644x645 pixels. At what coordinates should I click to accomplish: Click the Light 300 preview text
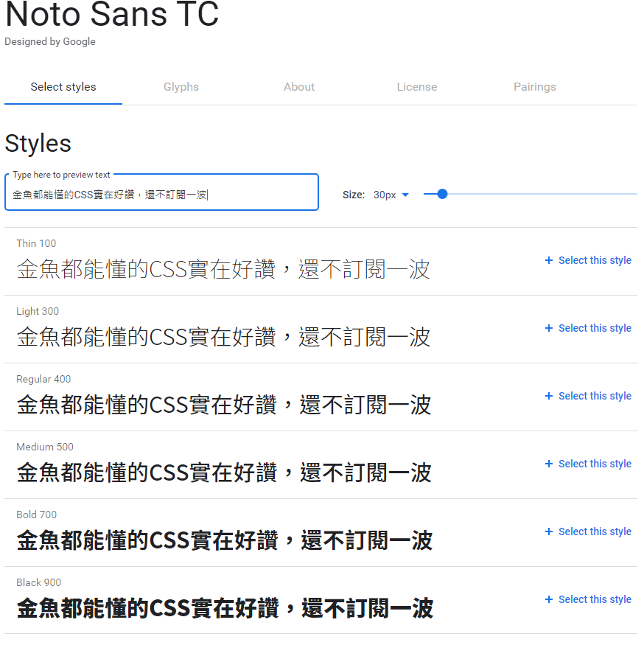click(223, 338)
